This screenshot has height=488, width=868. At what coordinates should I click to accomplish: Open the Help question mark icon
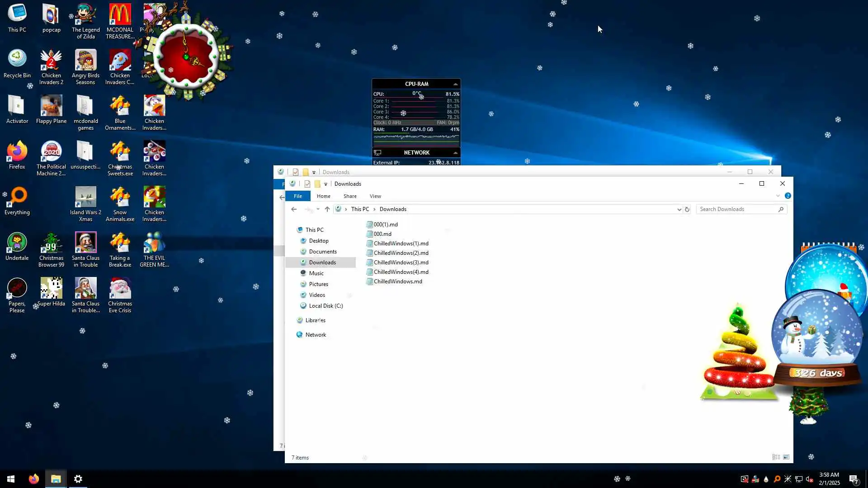788,196
